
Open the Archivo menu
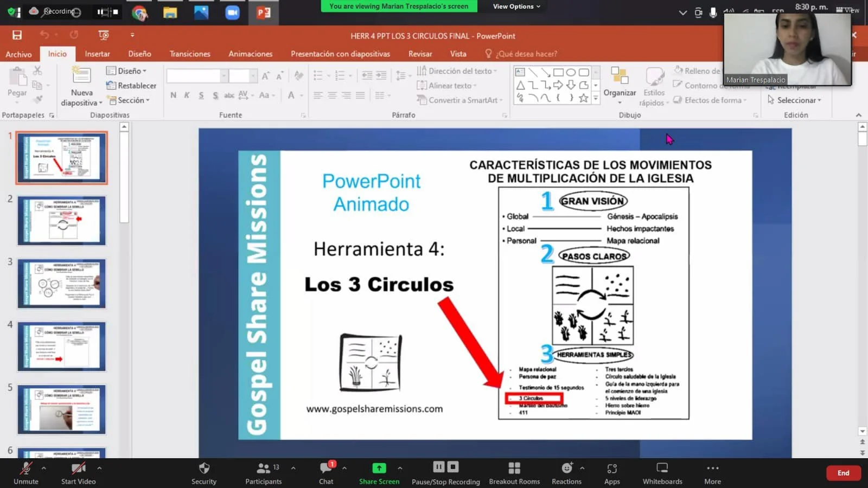pos(18,54)
